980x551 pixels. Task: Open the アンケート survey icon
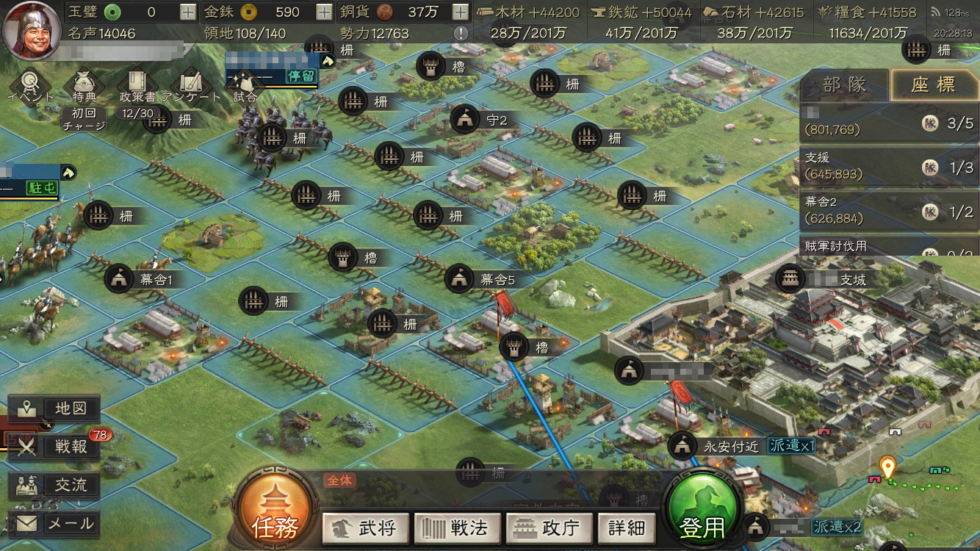click(191, 86)
